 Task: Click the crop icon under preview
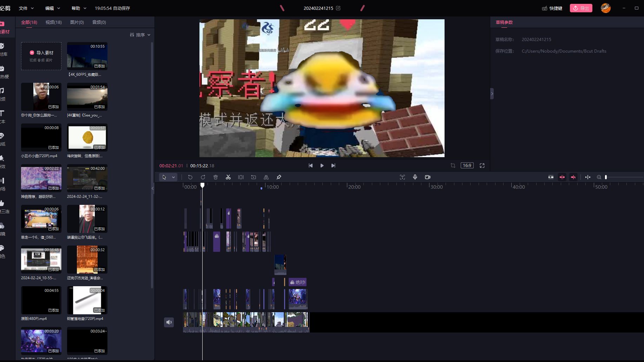click(453, 166)
